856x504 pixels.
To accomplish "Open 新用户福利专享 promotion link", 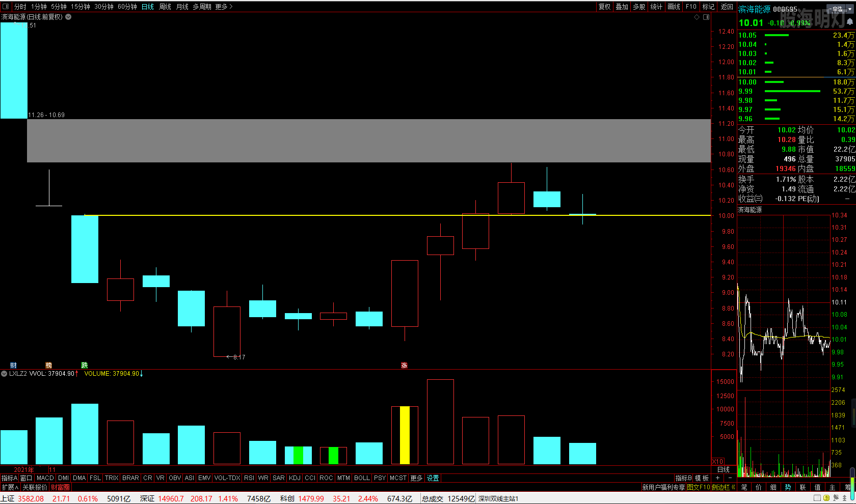I will (x=664, y=487).
